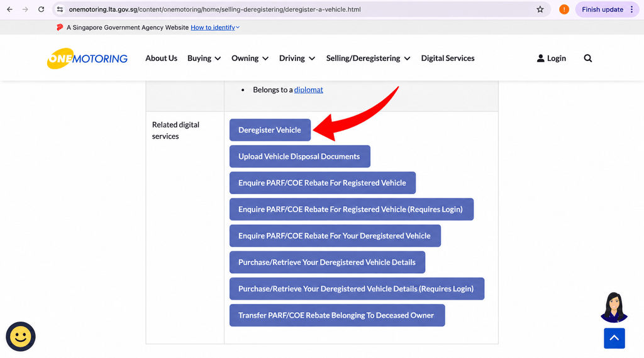Click Enquire PARF/COE Rebate Registered Vehicle (Requires Login)
This screenshot has height=358, width=644.
[352, 209]
